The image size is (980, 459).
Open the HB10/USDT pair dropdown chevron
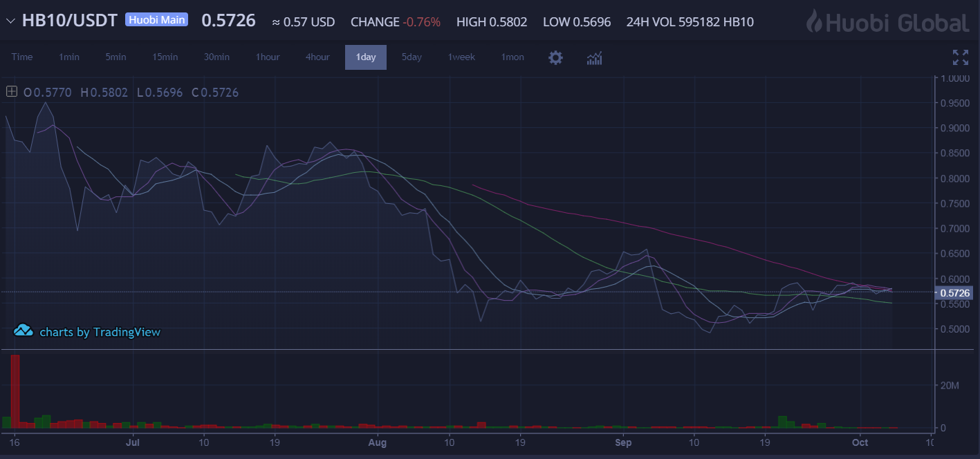point(10,21)
